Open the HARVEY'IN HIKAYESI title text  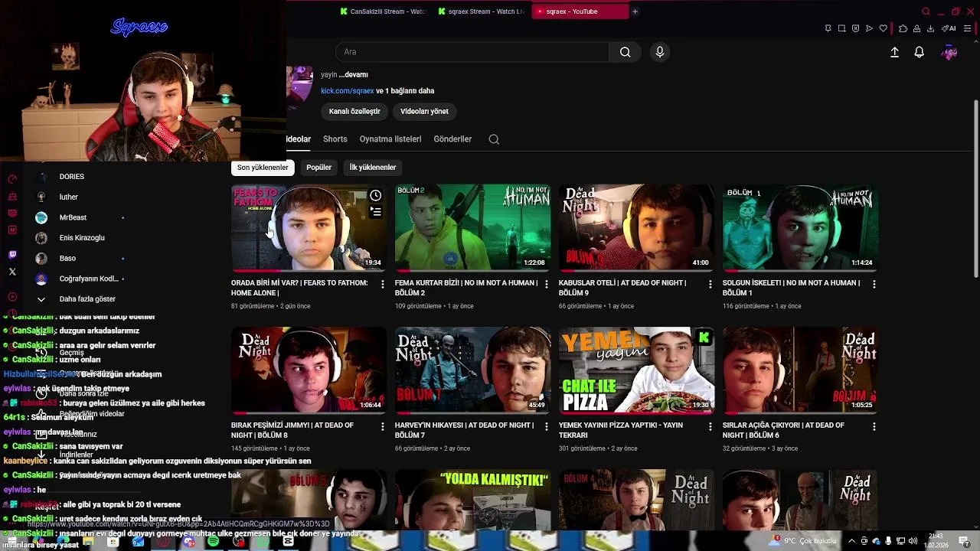click(464, 430)
